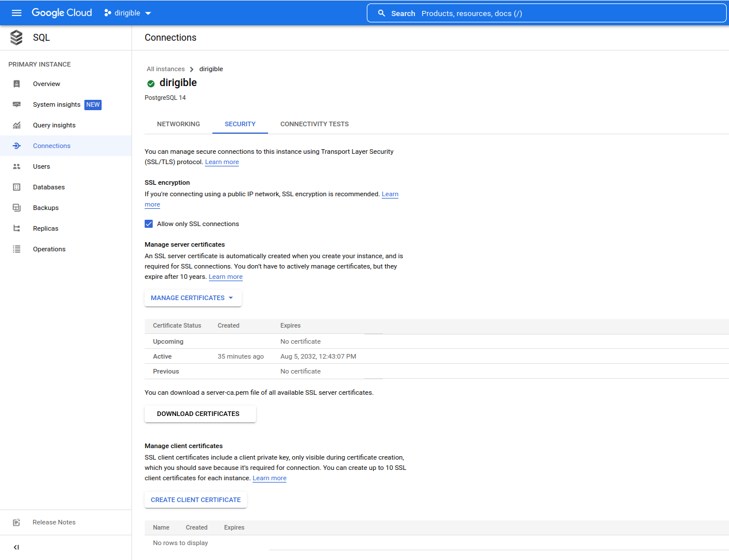This screenshot has height=560, width=729.
Task: Open Release Notes link
Action: point(54,522)
